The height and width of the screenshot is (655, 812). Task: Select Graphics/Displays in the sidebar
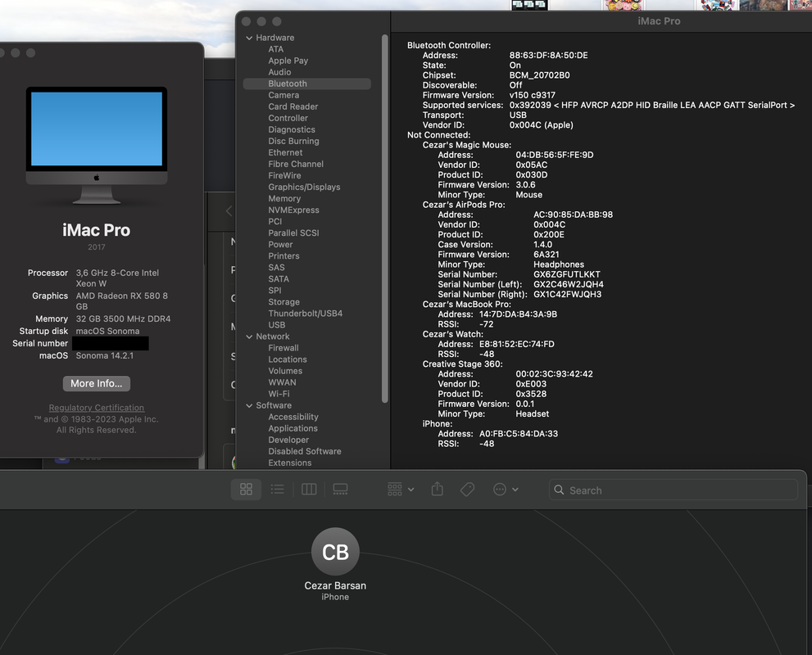click(x=304, y=187)
